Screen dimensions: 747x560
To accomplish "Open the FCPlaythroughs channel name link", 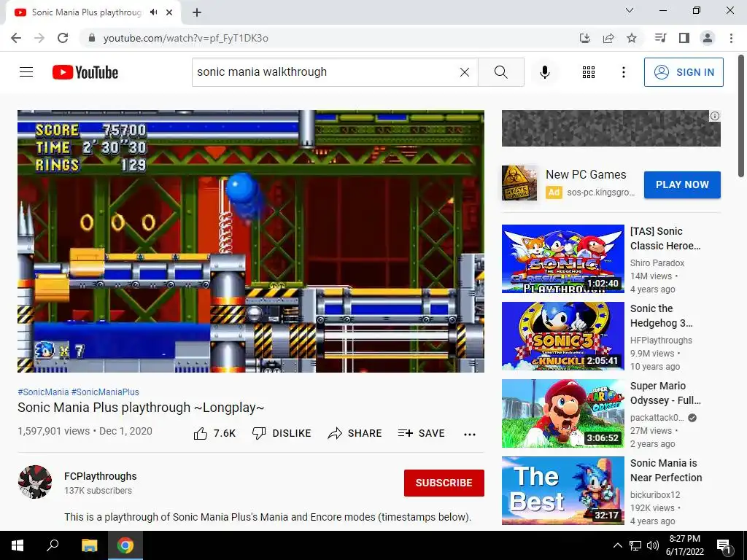I will (101, 476).
